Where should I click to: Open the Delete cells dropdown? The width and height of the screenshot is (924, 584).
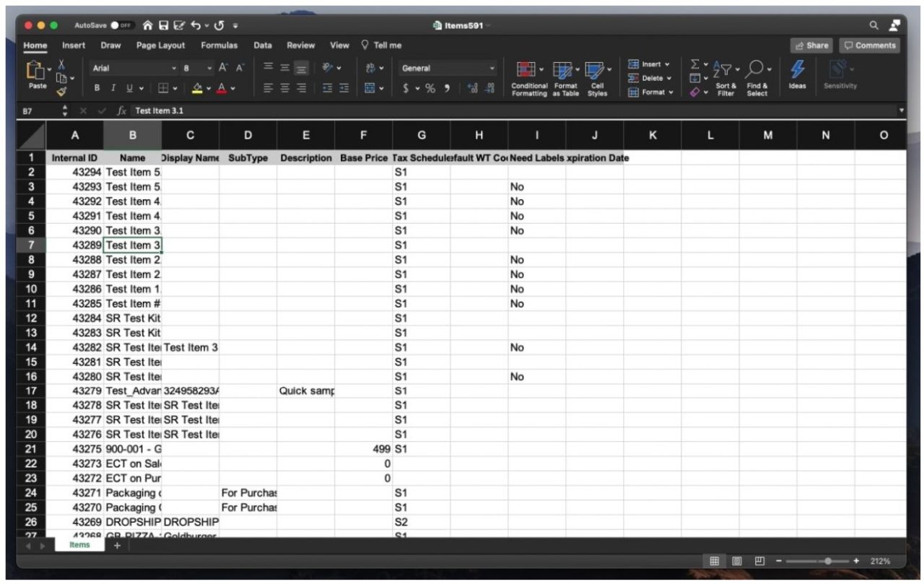coord(650,78)
